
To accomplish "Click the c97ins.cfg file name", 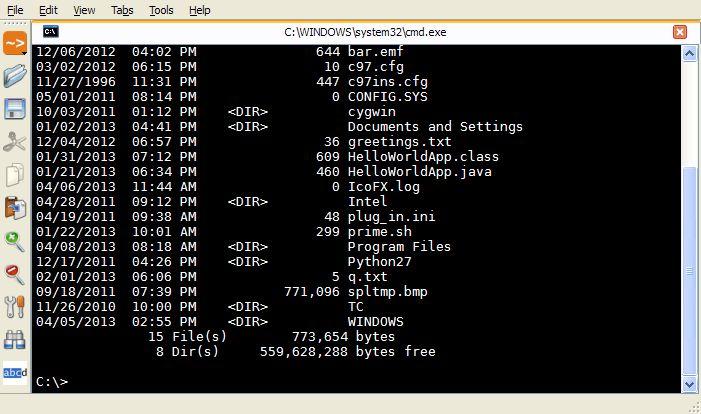I will point(388,82).
